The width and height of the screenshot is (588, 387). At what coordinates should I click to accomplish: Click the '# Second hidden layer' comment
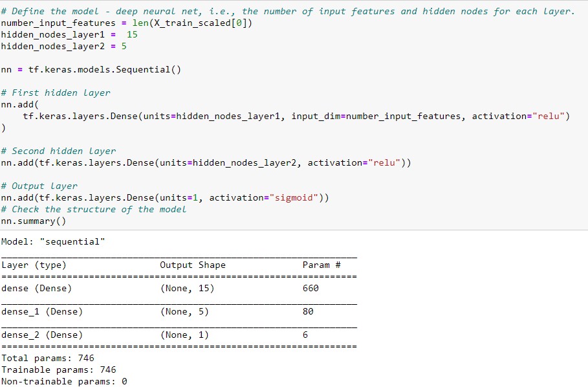pos(58,151)
